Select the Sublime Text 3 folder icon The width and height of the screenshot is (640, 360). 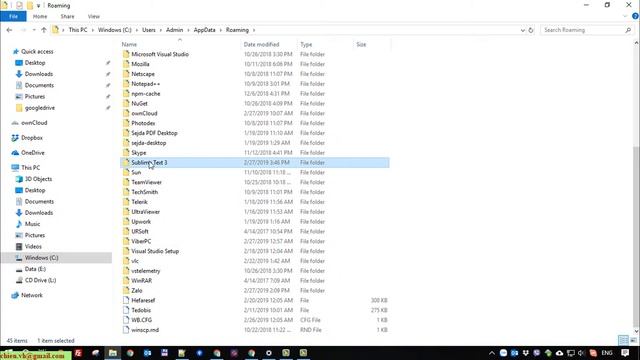point(126,162)
